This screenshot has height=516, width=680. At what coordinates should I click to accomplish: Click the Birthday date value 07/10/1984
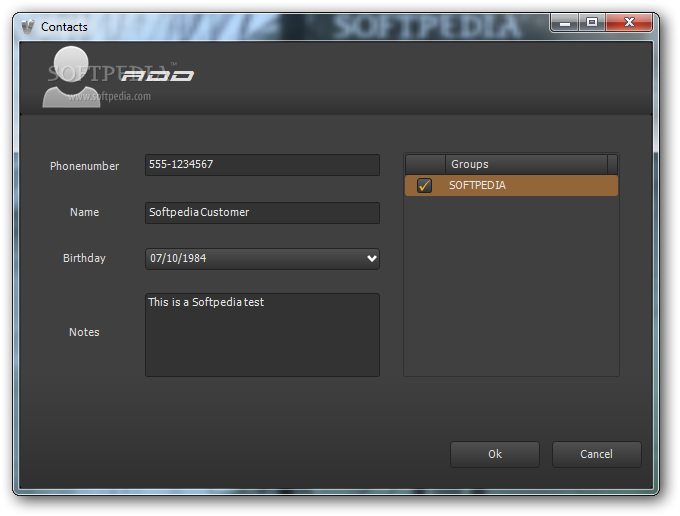tap(178, 258)
